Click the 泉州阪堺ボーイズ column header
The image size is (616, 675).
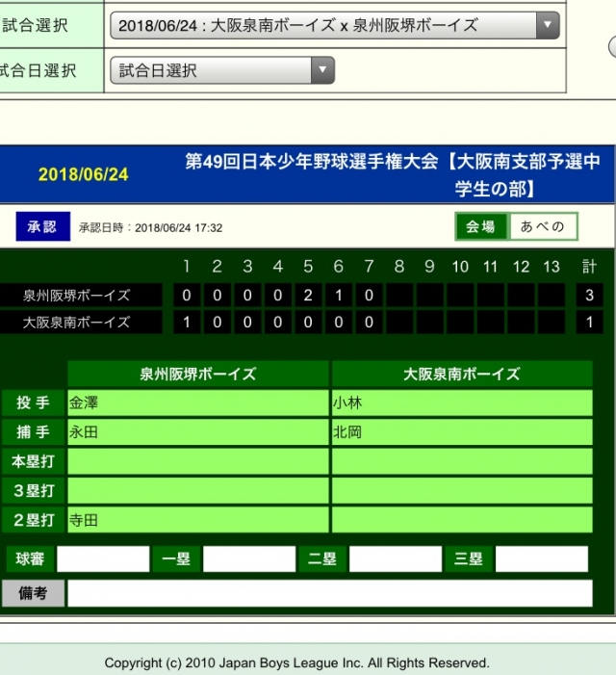click(198, 375)
